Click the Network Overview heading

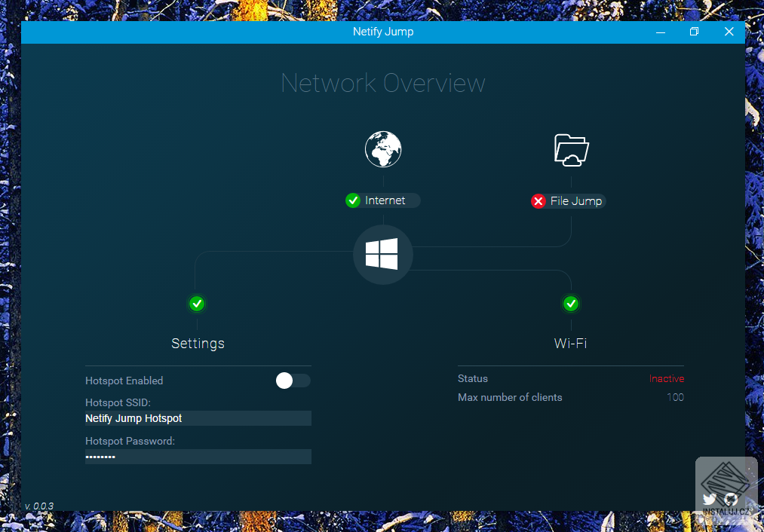coord(383,83)
